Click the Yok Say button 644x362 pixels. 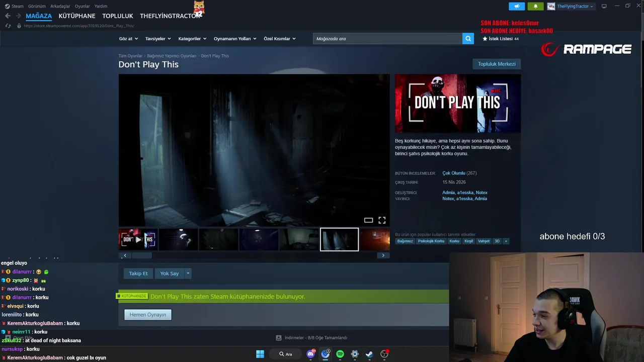click(x=170, y=274)
